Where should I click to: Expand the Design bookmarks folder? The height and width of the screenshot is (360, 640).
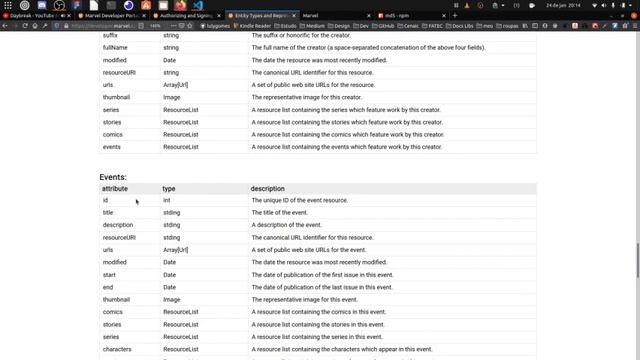[x=339, y=26]
